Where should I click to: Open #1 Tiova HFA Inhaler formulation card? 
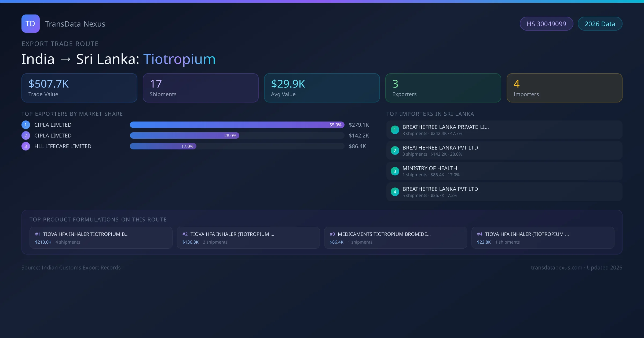101,238
